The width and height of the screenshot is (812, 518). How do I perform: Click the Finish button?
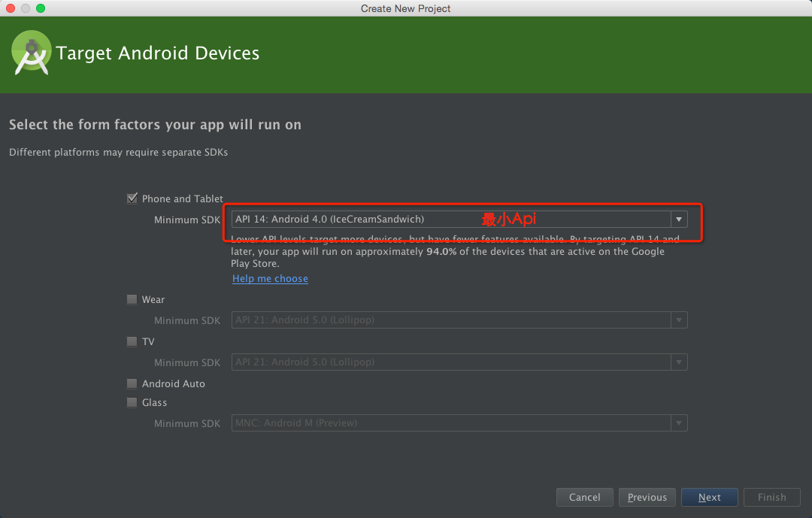772,497
